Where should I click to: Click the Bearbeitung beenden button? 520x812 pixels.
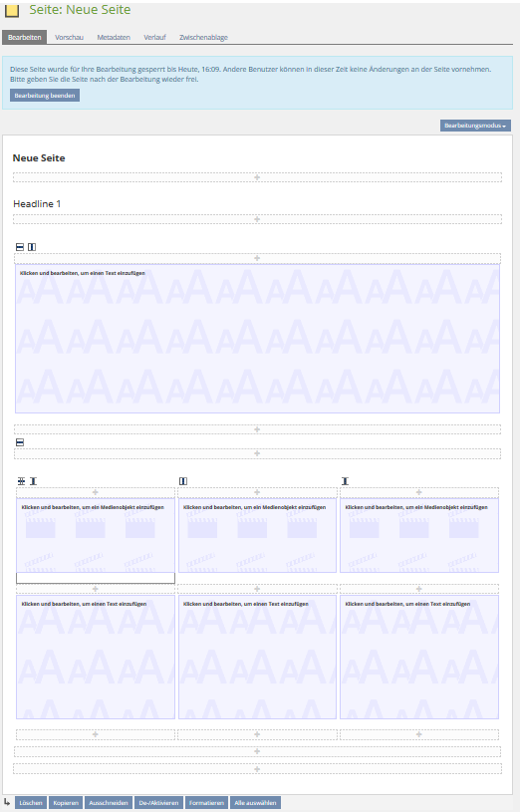[x=45, y=96]
